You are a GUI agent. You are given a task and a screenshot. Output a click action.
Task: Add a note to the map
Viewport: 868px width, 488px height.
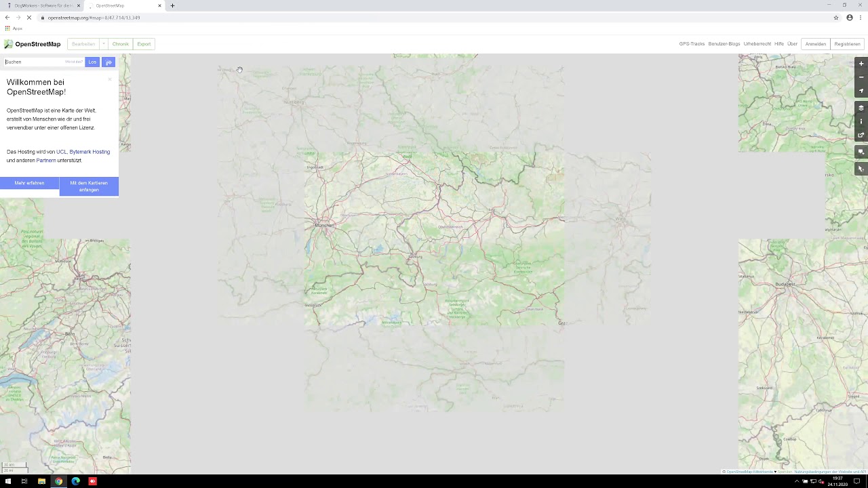pos(861,152)
